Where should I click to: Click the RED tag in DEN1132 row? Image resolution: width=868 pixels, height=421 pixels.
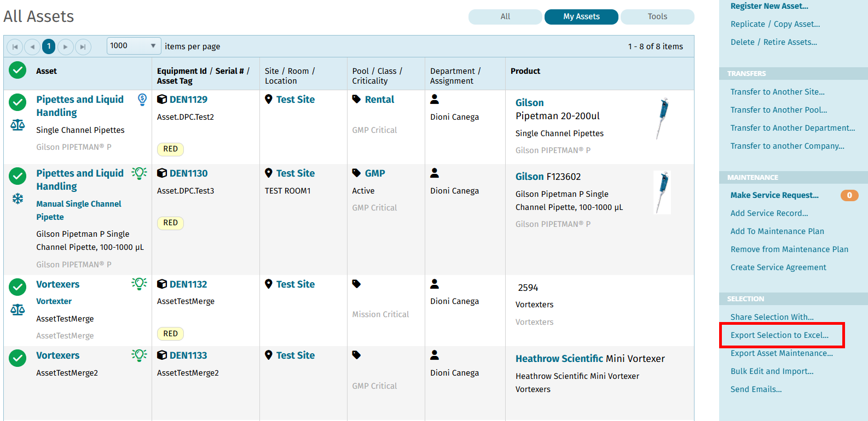pyautogui.click(x=170, y=334)
